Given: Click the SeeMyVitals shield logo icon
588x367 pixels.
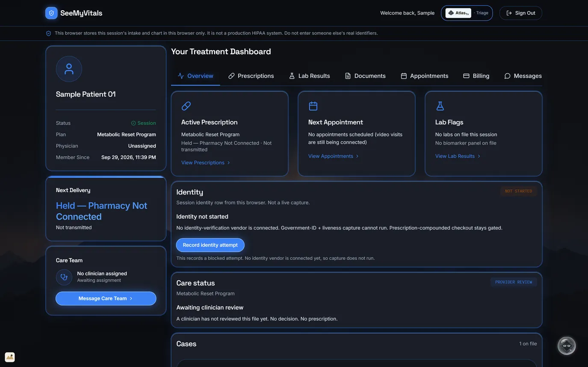Looking at the screenshot, I should 51,13.
